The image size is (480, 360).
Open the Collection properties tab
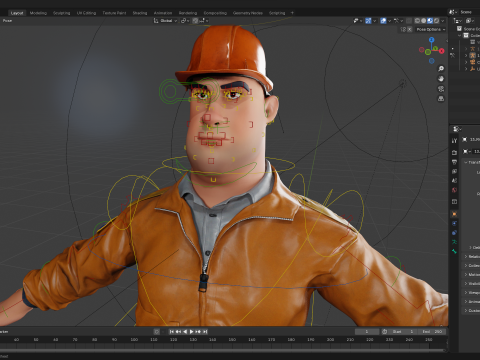click(x=454, y=202)
